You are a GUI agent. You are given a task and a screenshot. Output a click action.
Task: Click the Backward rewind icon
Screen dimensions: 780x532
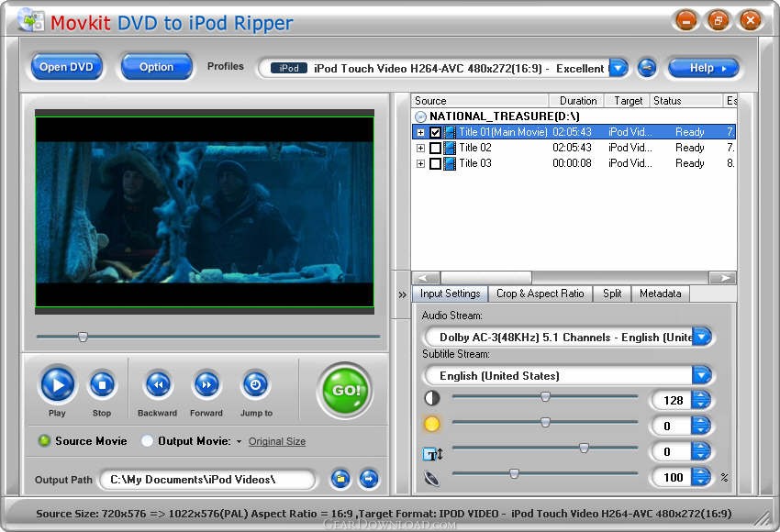[158, 384]
